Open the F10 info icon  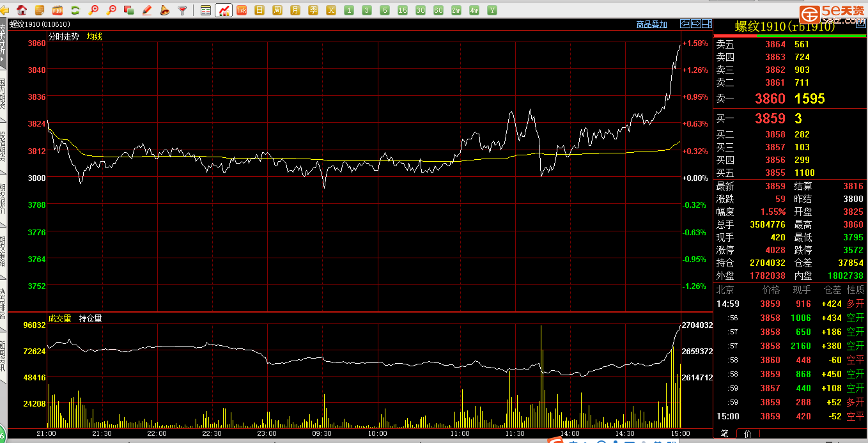(58, 10)
